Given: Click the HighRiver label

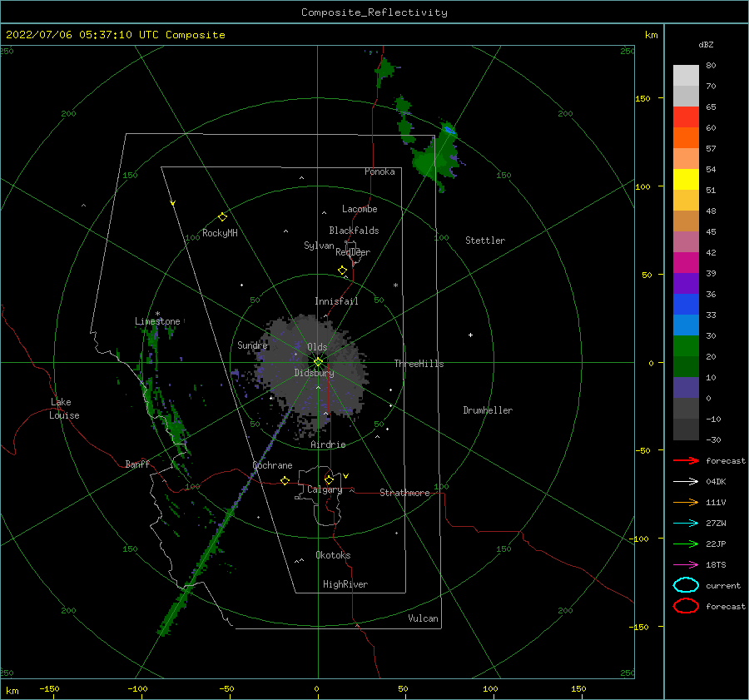Looking at the screenshot, I should 345,584.
